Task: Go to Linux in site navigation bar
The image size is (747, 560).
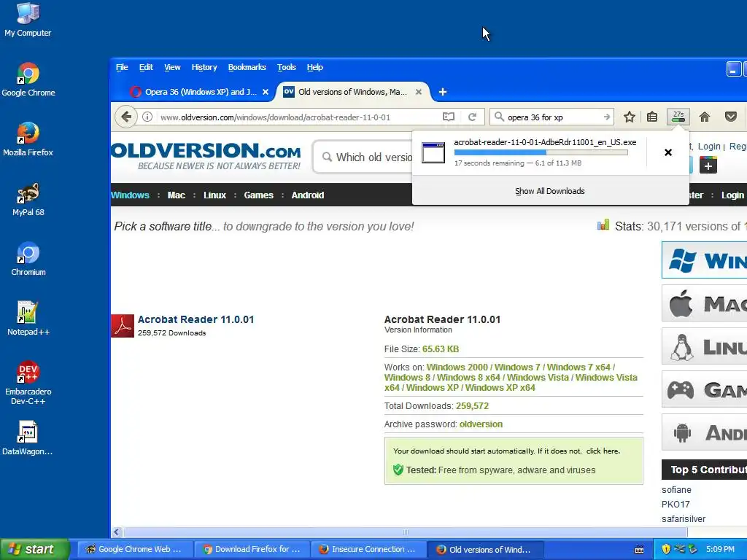Action: click(215, 195)
